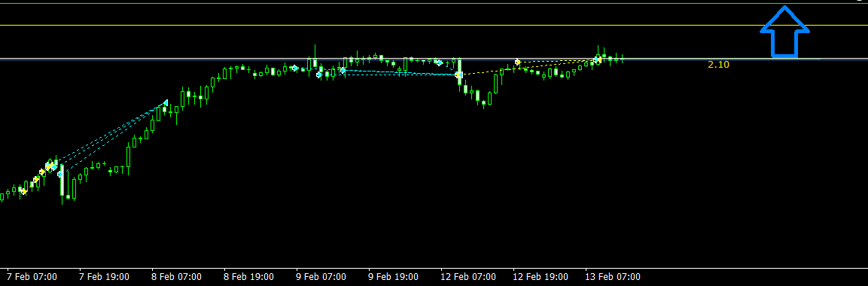Select the trade marker on the 12 Feb 07:00 candle
Screen dimensions: 868x286
(x=458, y=74)
